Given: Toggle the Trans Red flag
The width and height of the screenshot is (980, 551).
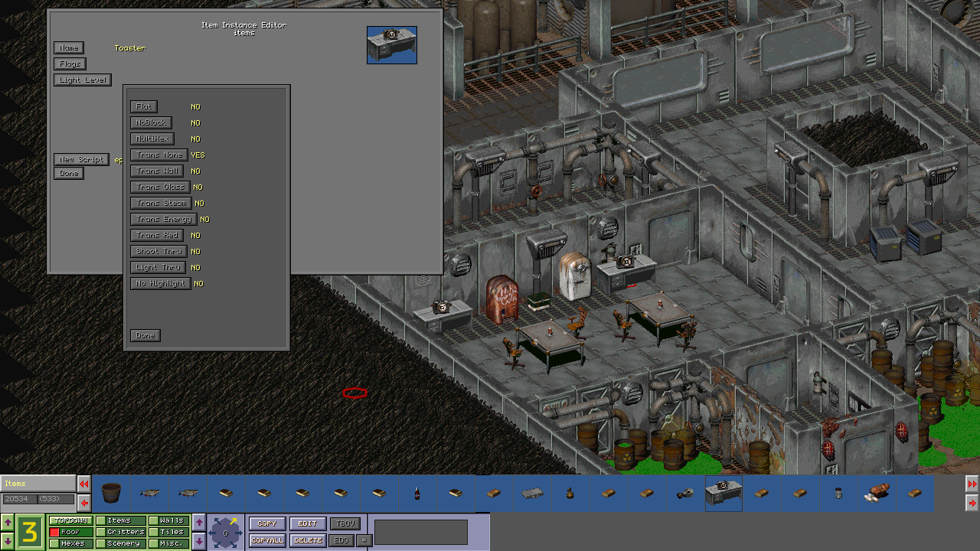Looking at the screenshot, I should [157, 235].
